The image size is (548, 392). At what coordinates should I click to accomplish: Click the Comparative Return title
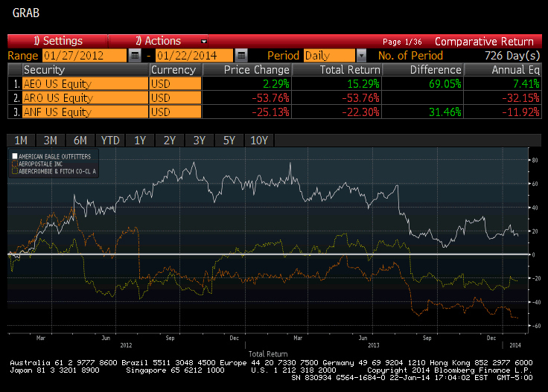pos(484,42)
